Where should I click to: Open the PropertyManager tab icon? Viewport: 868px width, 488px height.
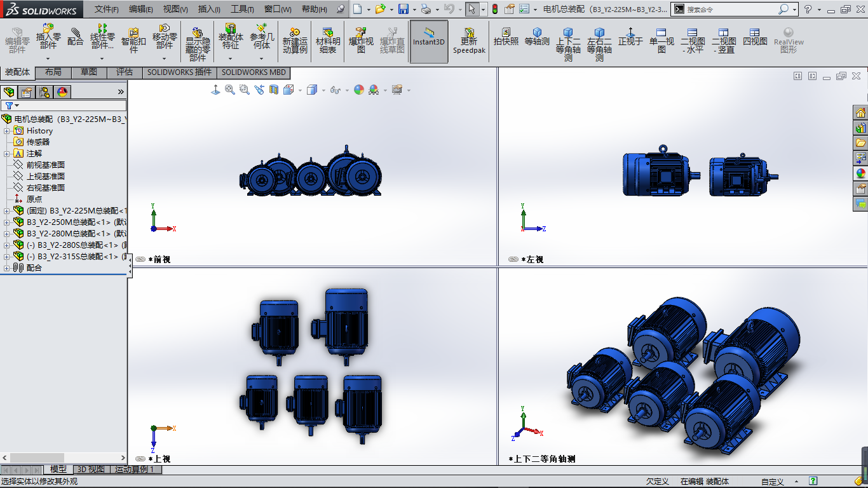click(27, 92)
